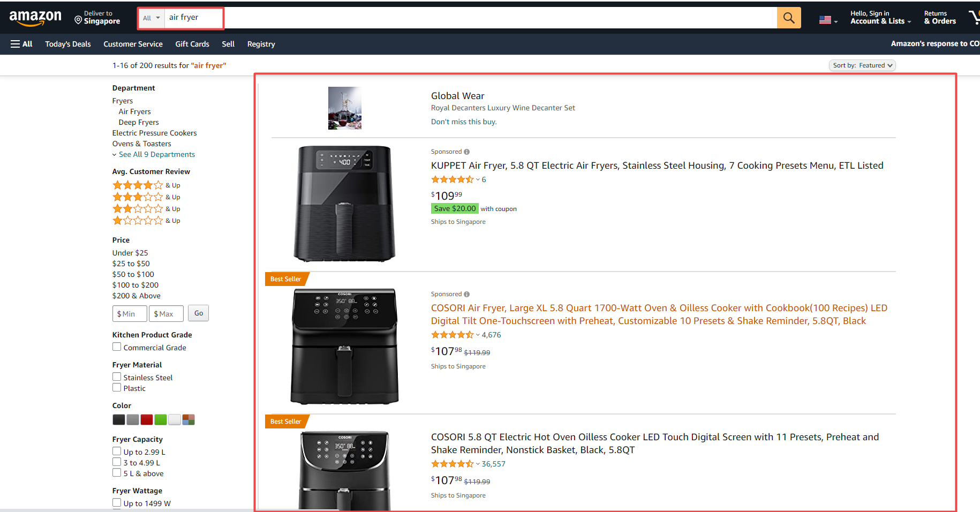Open the 4,676 reviews count link

click(x=492, y=335)
